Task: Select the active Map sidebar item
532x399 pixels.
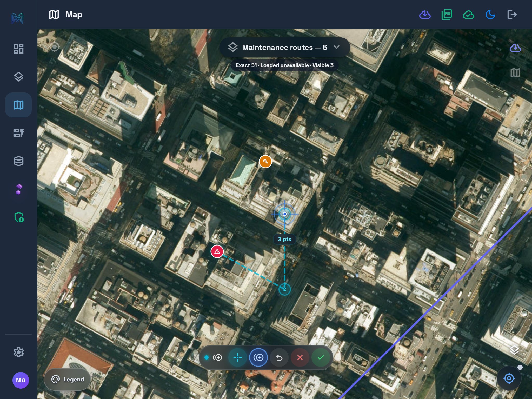Action: click(18, 105)
